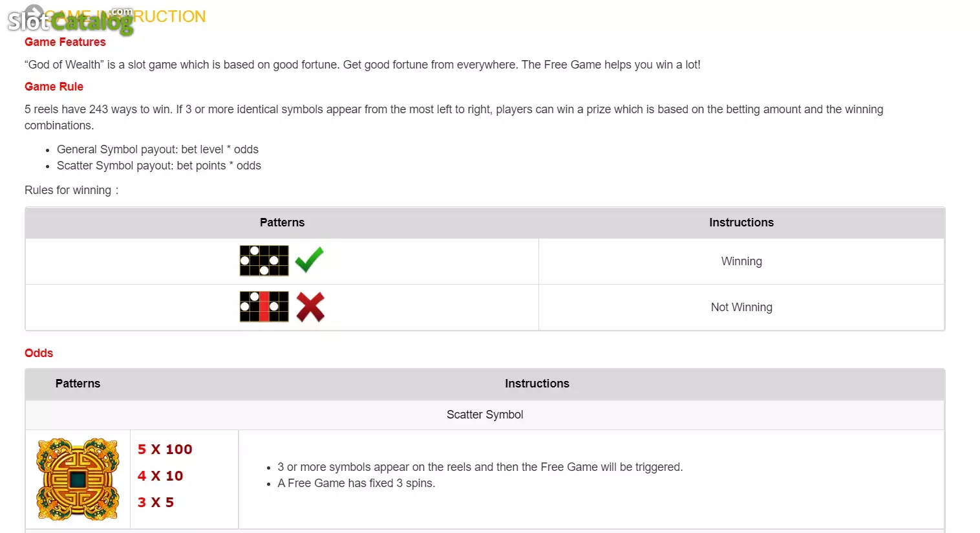
Task: Click the Game Rule heading
Action: (x=54, y=87)
